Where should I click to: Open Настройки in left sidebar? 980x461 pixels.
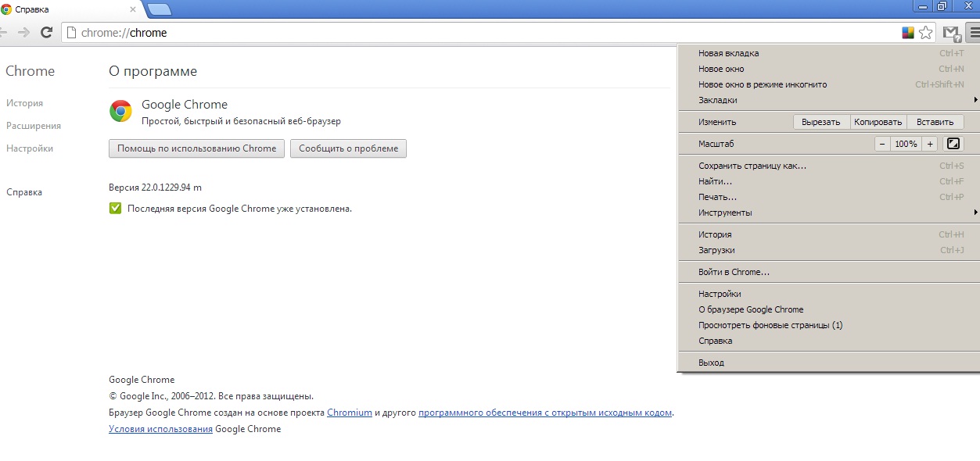click(30, 148)
